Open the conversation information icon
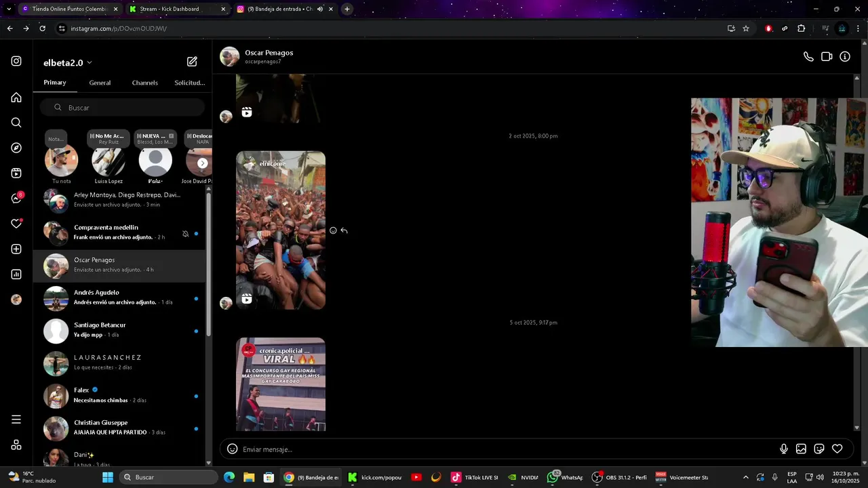 [845, 57]
